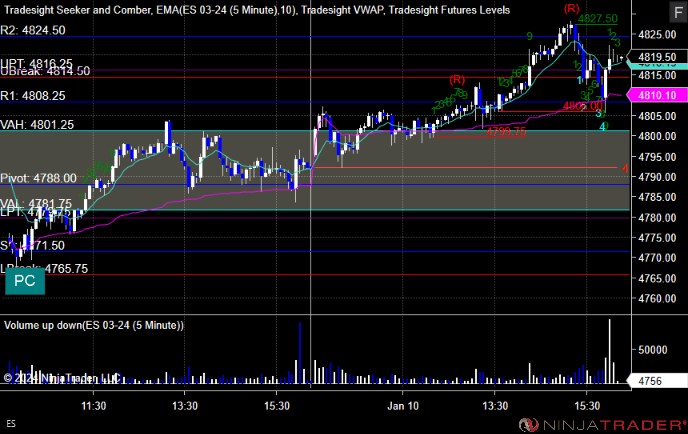Click the 50000 volume axis label
This screenshot has width=688, height=434.
click(x=653, y=350)
